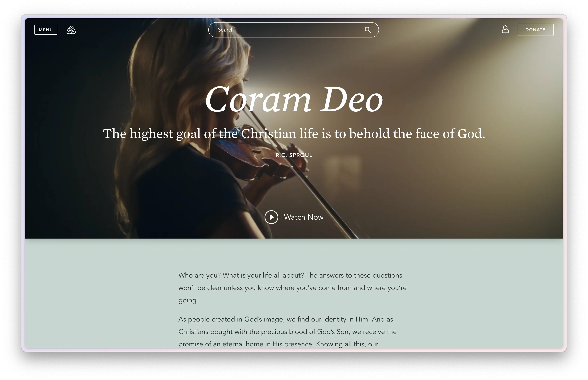Click the Watch Now link text
The image size is (588, 380).
303,217
